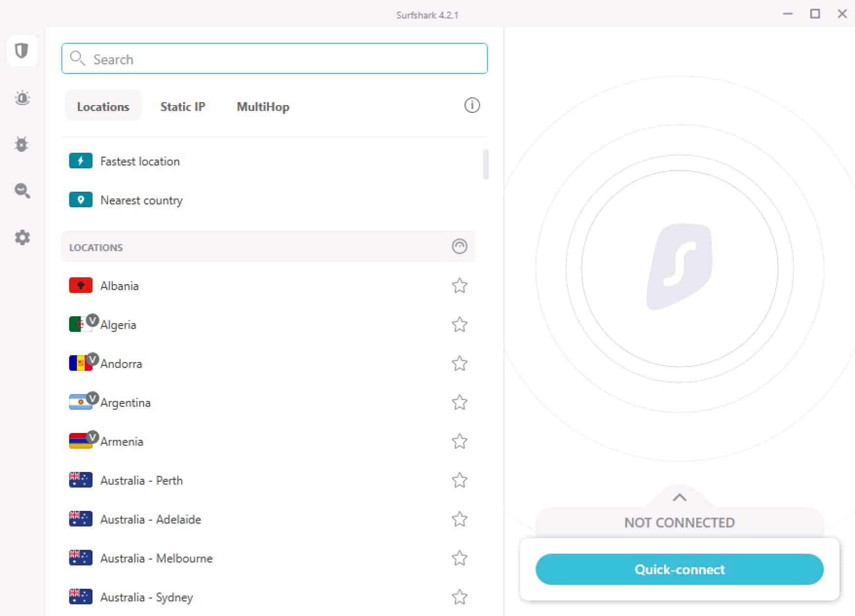Open the VPN shield section in sidebar

pyautogui.click(x=22, y=51)
